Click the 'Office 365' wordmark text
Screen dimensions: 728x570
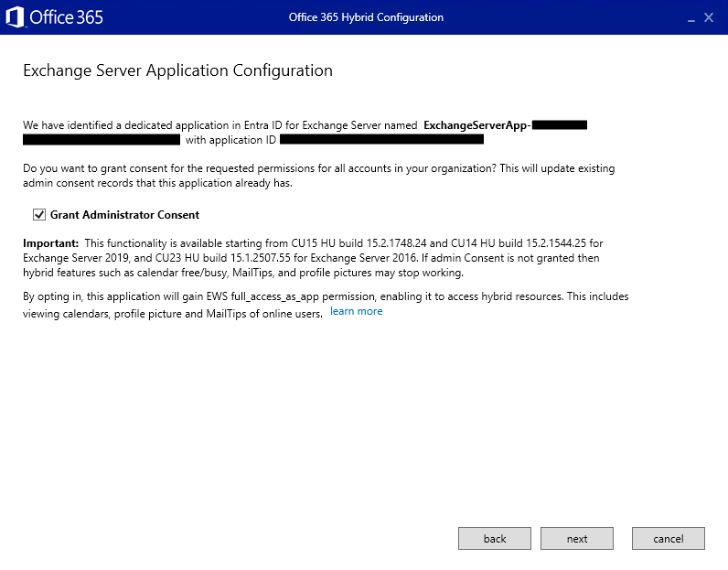click(66, 17)
